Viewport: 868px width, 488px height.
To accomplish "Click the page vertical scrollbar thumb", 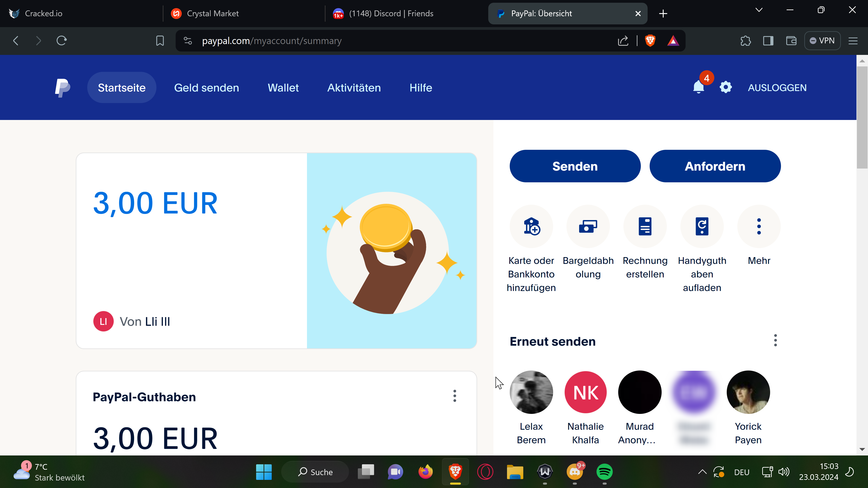I will [862, 118].
